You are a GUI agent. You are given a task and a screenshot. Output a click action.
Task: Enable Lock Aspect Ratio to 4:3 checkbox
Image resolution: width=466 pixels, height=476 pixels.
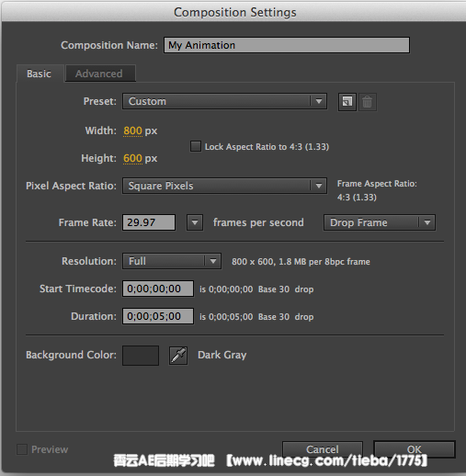(x=196, y=146)
